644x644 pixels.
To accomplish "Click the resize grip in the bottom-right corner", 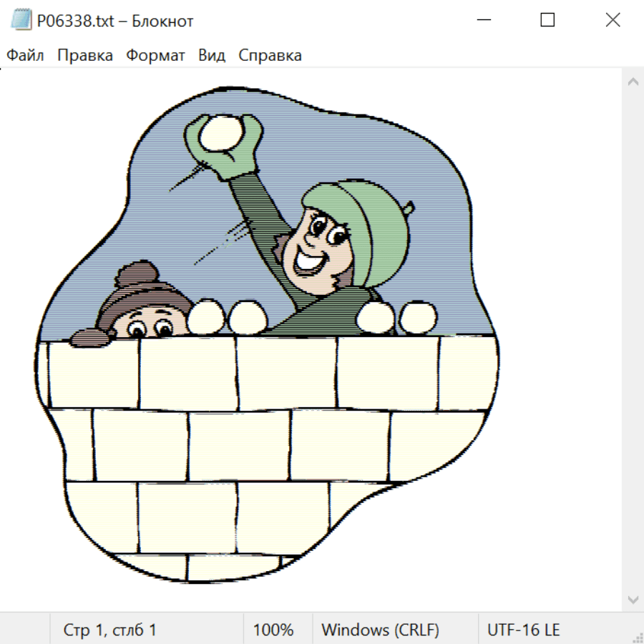I will [637, 637].
